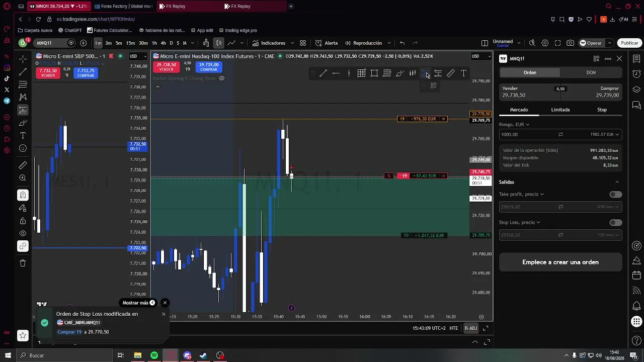Open the patterns tool in left sidebar
Viewport: 644px width, 362px height.
tap(23, 97)
